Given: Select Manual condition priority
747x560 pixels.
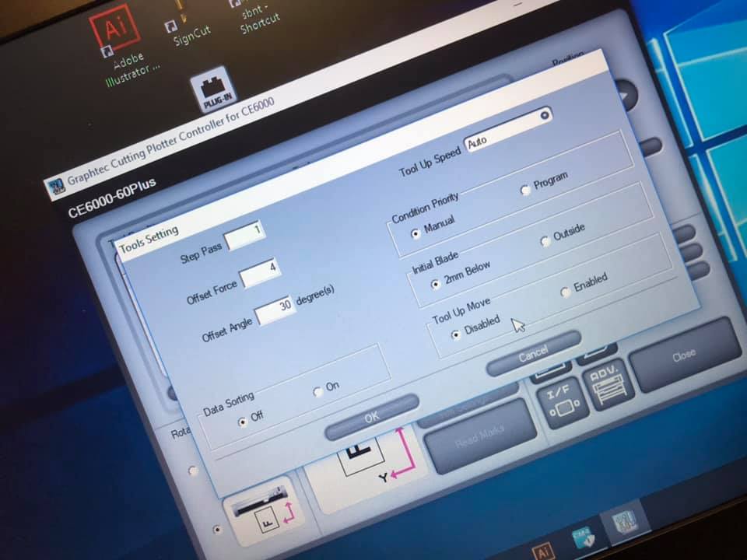Looking at the screenshot, I should pyautogui.click(x=416, y=234).
